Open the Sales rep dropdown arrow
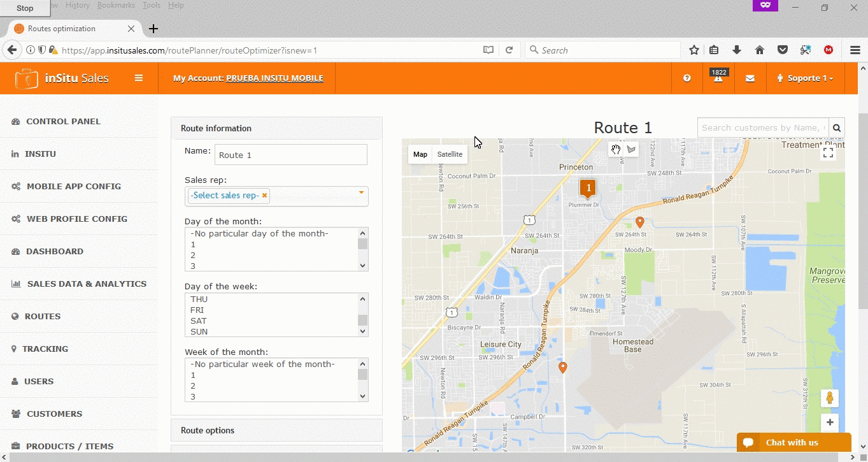The width and height of the screenshot is (868, 462). point(361,192)
